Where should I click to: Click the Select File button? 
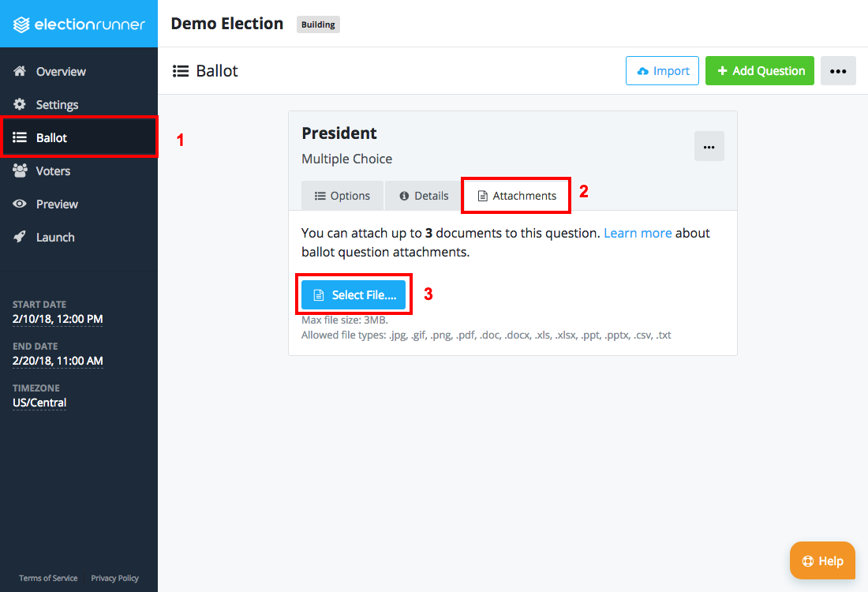tap(354, 295)
